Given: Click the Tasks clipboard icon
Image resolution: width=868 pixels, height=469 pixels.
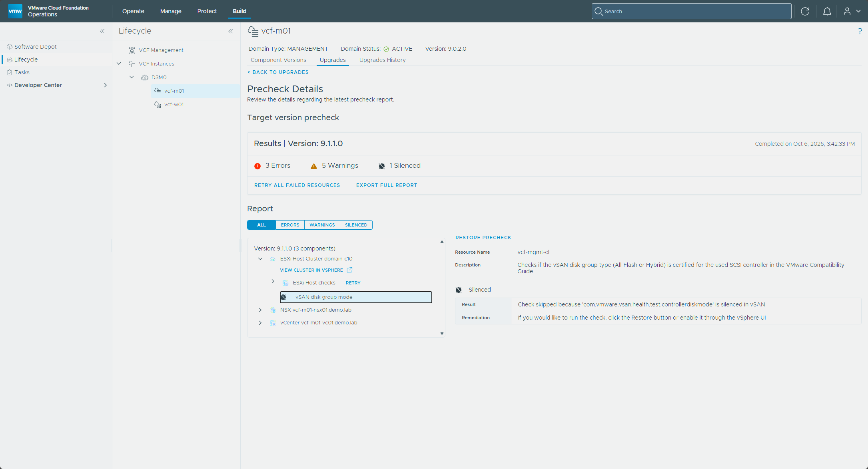Looking at the screenshot, I should [x=10, y=72].
